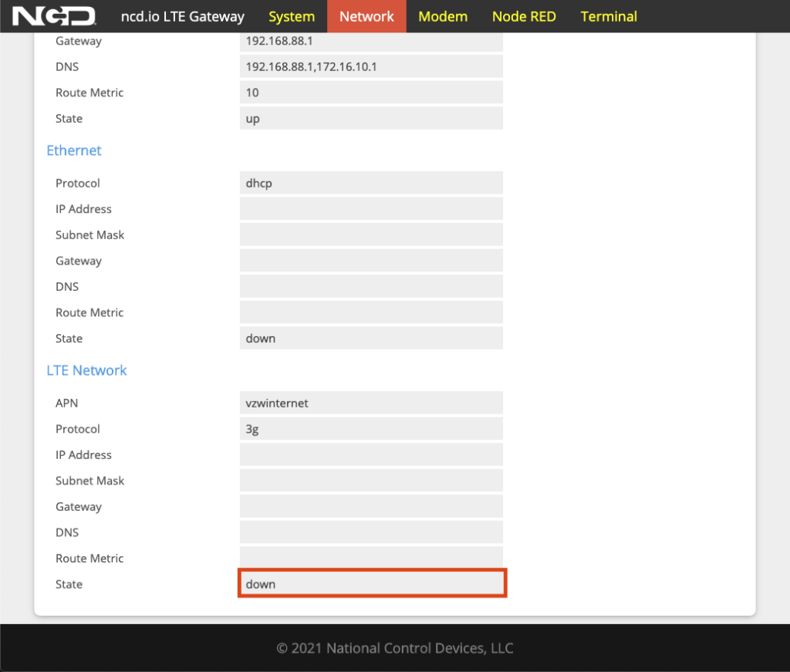Click the Gateway field showing 192.168.88.1

371,41
